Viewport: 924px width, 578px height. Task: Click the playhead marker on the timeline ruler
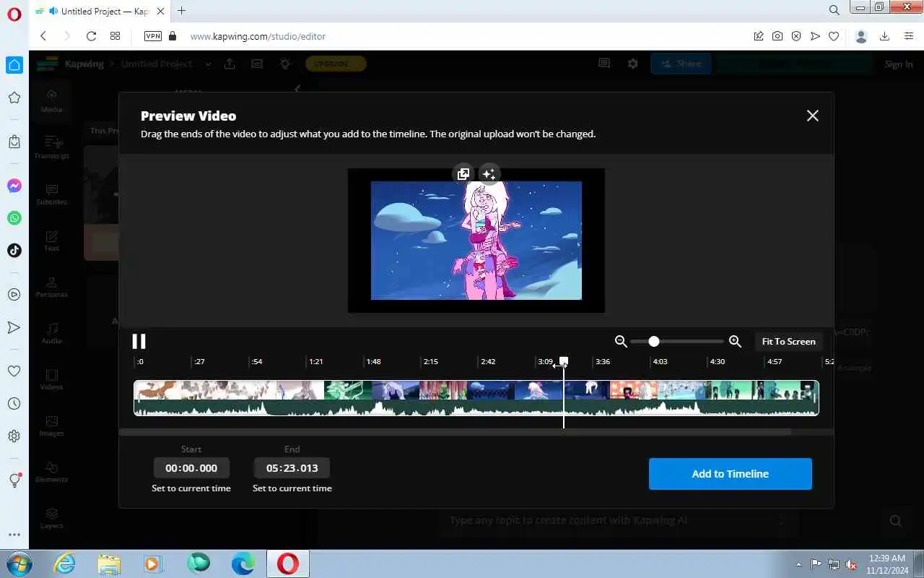click(x=564, y=361)
